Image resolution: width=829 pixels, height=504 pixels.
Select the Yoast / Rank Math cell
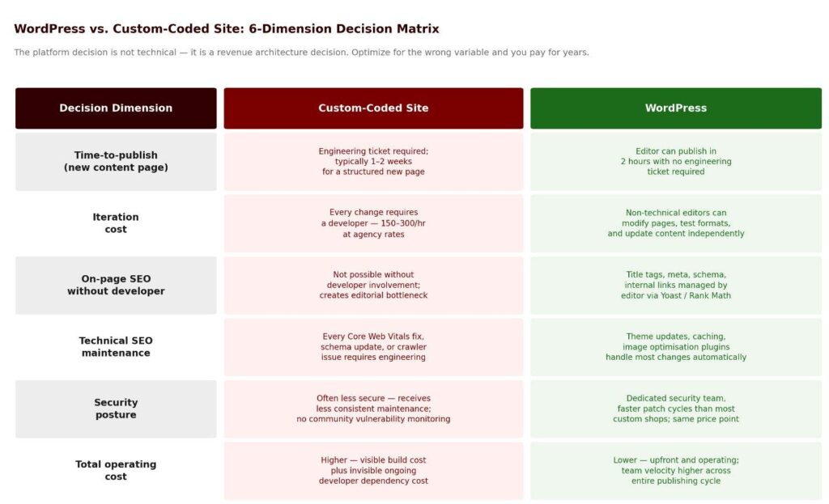click(675, 286)
